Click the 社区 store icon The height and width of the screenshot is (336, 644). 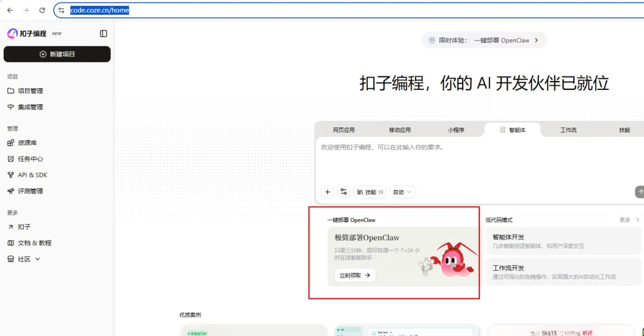coord(11,259)
